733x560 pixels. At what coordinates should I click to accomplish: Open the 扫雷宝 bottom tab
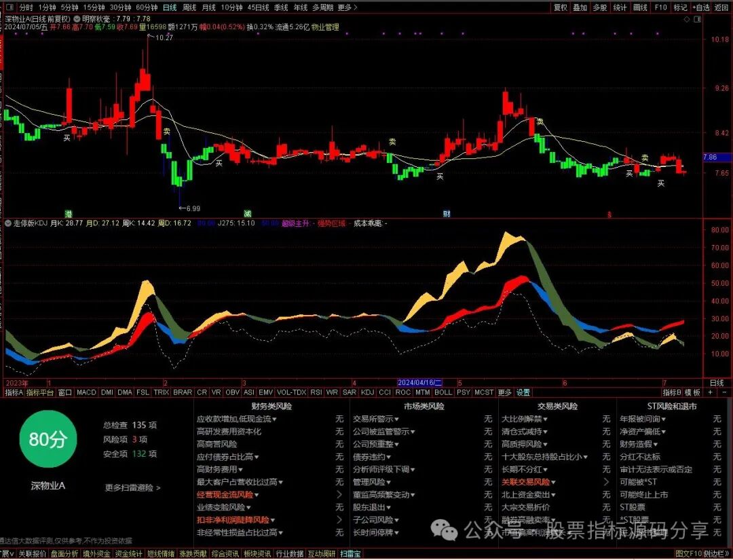point(350,555)
